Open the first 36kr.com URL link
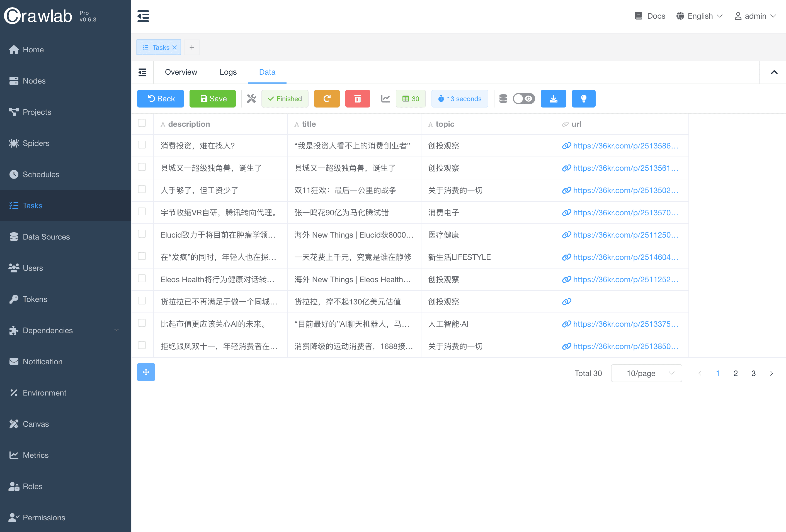The height and width of the screenshot is (532, 786). [625, 146]
